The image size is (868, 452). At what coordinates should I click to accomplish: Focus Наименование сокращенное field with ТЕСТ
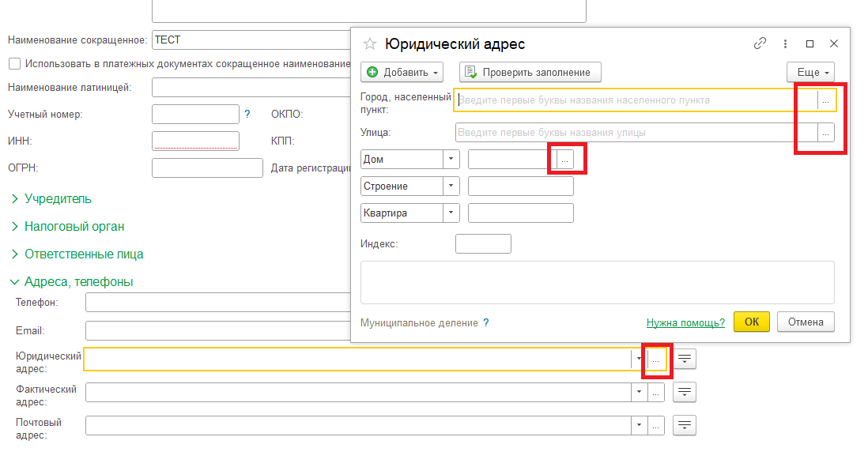click(251, 40)
